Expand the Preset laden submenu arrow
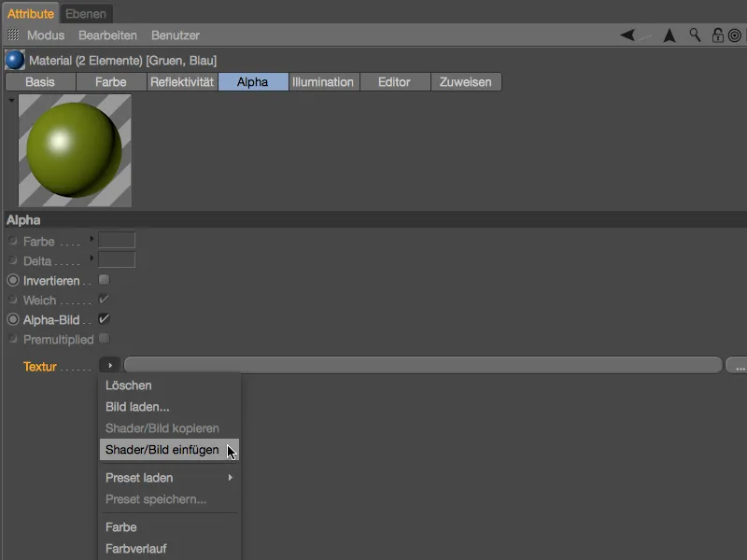Viewport: 747px width, 560px height. [231, 477]
